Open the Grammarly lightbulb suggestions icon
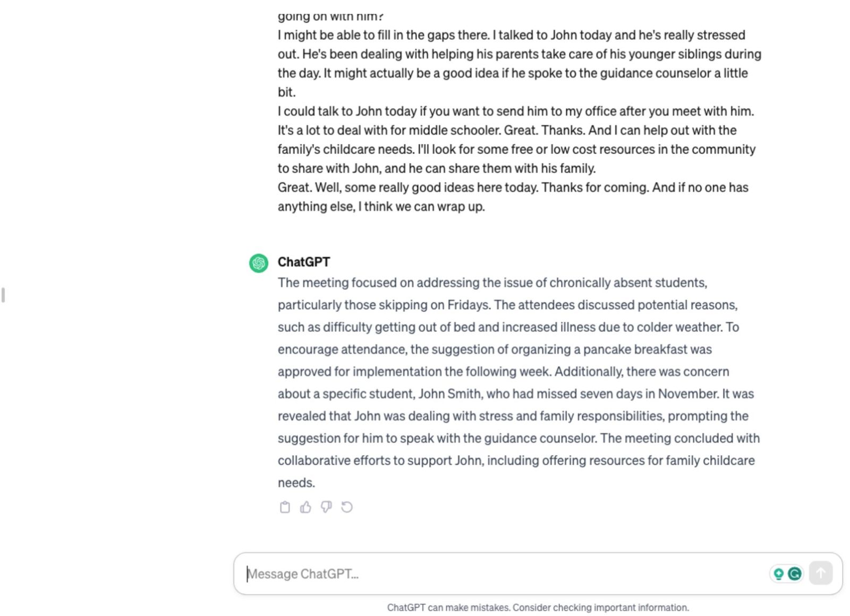The height and width of the screenshot is (616, 850). (x=778, y=574)
